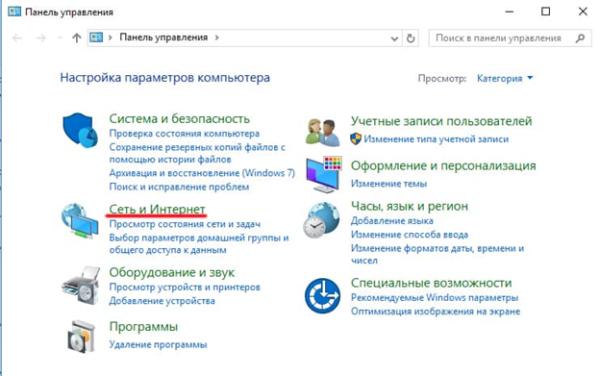Expand chevron before Панель управления breadcrumb
This screenshot has height=376, width=600.
[110, 37]
